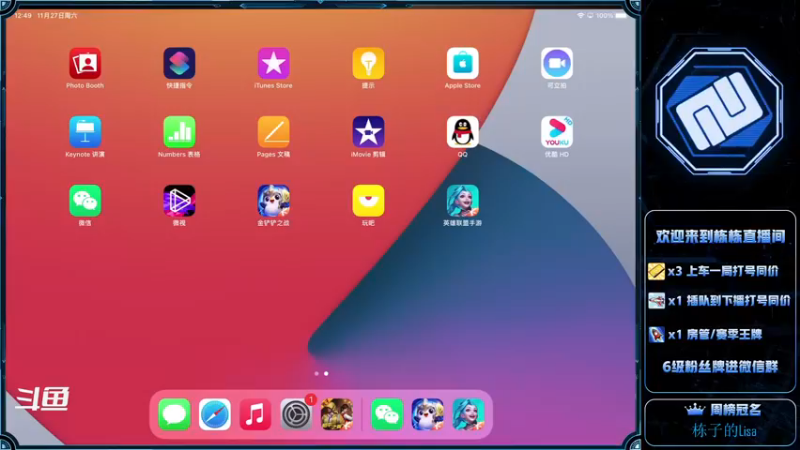Open 微信 on the home screen grid
Viewport: 800px width, 450px height.
85,201
